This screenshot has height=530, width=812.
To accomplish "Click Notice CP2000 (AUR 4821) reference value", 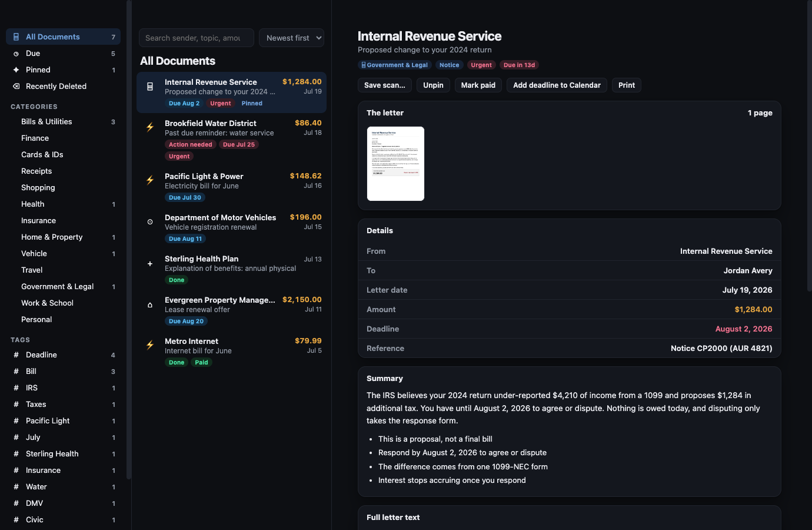I will pos(721,348).
